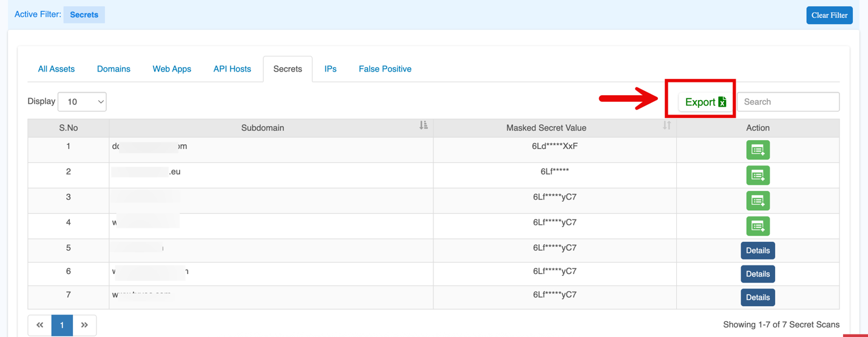Image resolution: width=868 pixels, height=337 pixels.
Task: Go to the previous page arrow
Action: (40, 325)
